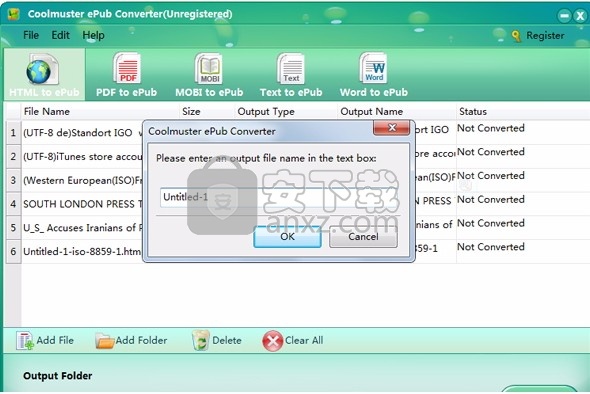Click row 1 Not Converted status

(491, 128)
